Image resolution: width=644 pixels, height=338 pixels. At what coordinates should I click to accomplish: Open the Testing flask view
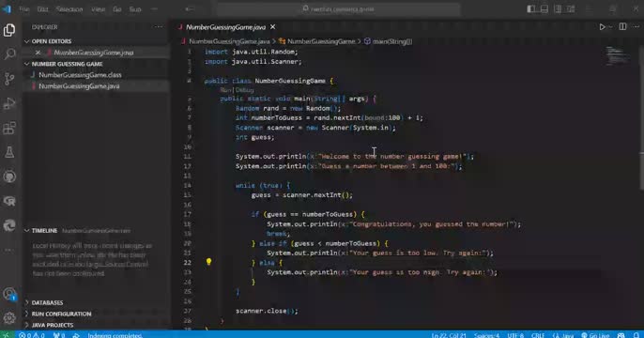click(x=9, y=152)
